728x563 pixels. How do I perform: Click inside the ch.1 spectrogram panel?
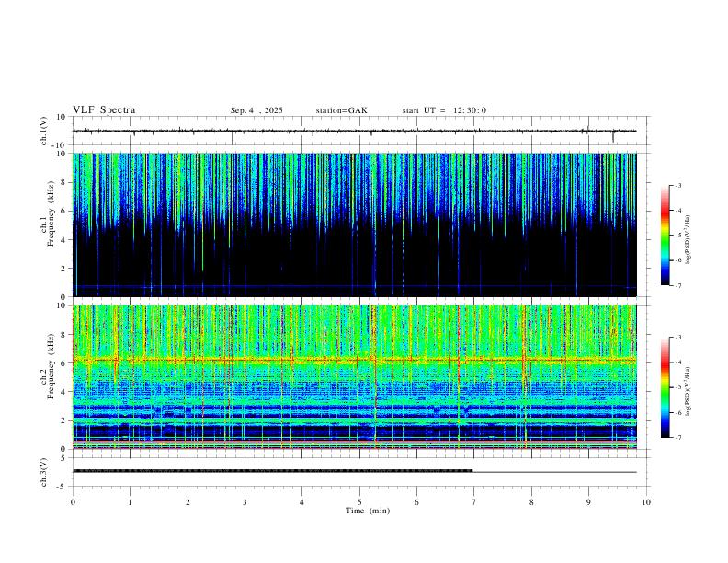(354, 224)
